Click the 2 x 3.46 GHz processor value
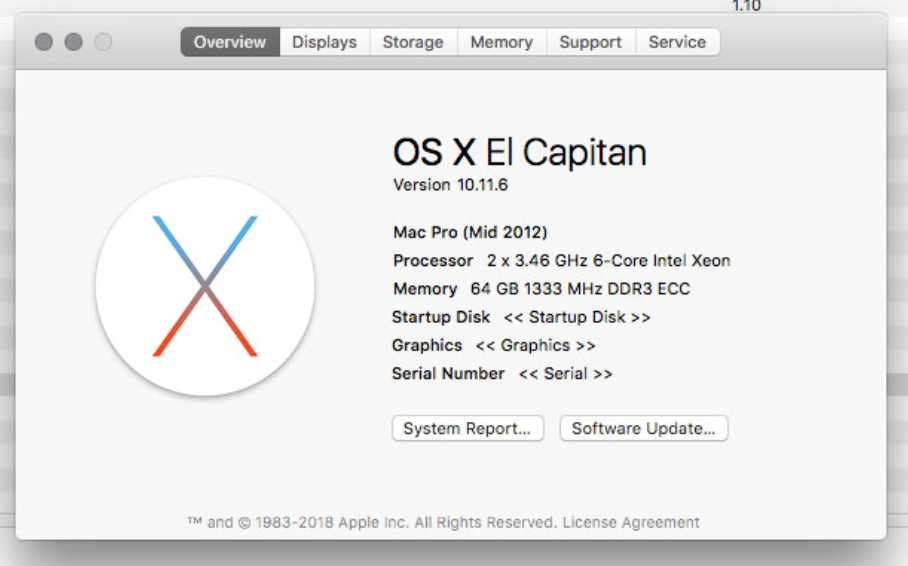908x566 pixels. click(609, 261)
